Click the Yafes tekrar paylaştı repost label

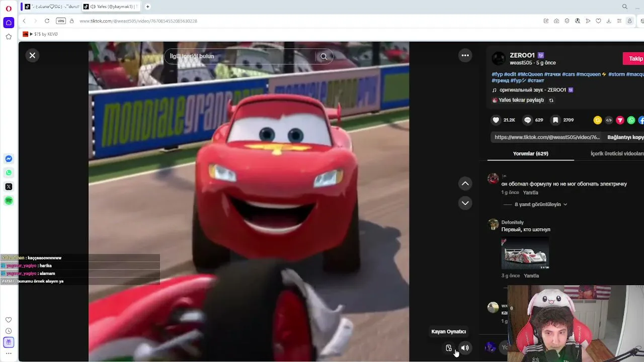pyautogui.click(x=521, y=100)
